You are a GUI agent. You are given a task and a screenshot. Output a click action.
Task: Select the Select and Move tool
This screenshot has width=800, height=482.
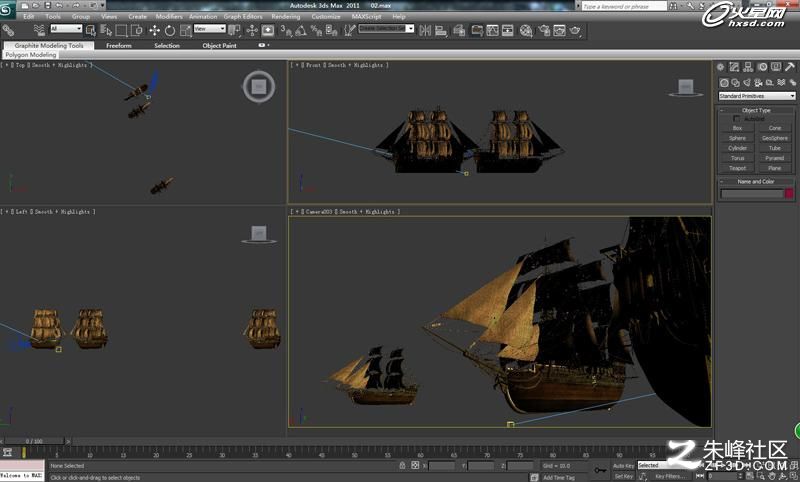coord(155,31)
